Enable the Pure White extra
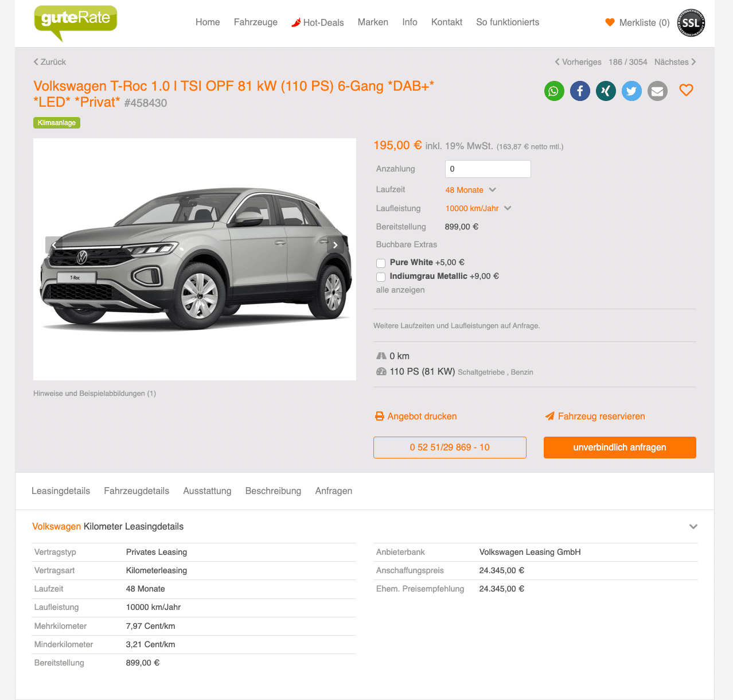This screenshot has height=700, width=733. coord(381,263)
